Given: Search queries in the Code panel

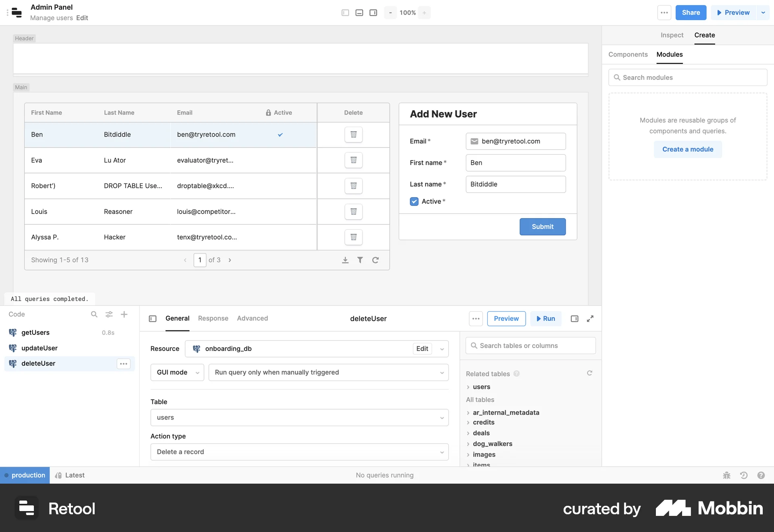Looking at the screenshot, I should 94,314.
